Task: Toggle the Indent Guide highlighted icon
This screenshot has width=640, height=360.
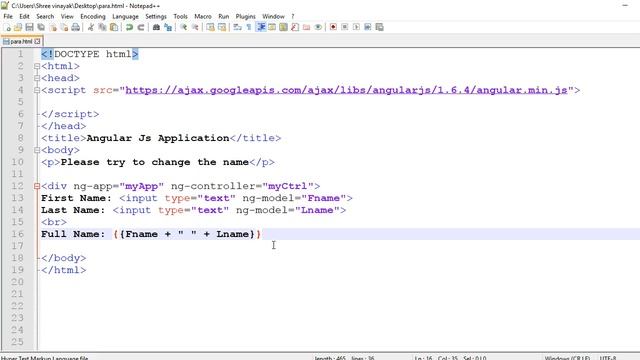Action: tap(261, 27)
